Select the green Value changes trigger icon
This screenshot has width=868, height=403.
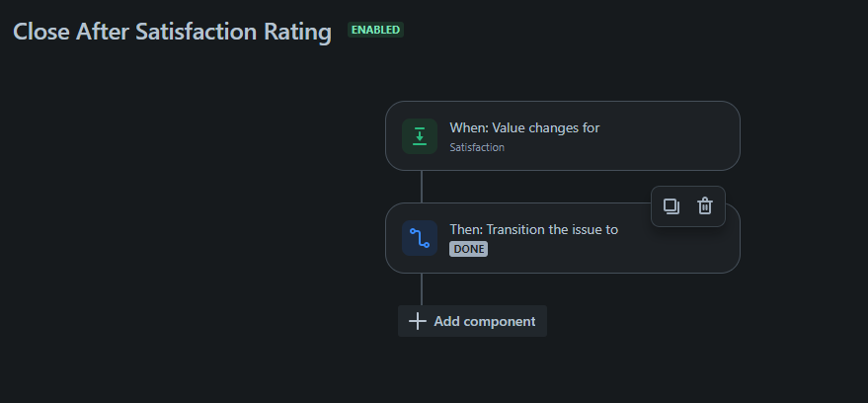point(420,136)
